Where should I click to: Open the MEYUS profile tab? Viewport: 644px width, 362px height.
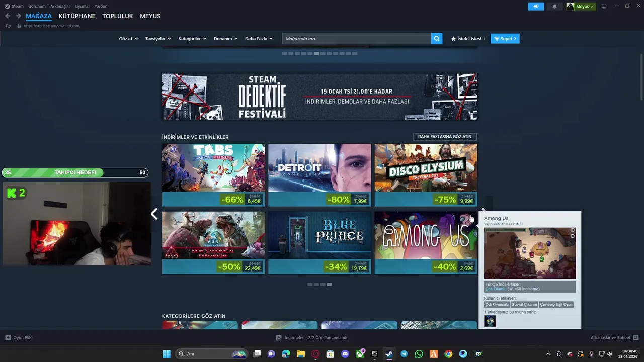(x=150, y=16)
